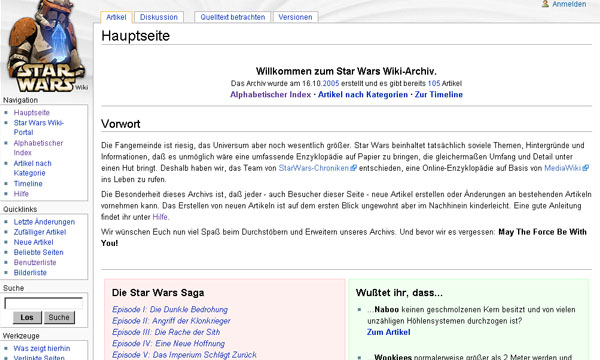Viewport: 600px width, 360px height.
Task: Focus the Suche search input field
Action: click(x=43, y=303)
